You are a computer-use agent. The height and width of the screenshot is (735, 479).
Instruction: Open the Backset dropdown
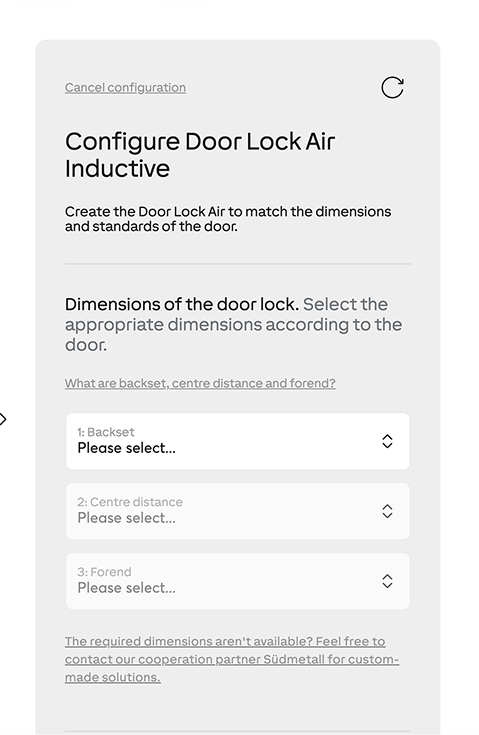pos(238,441)
